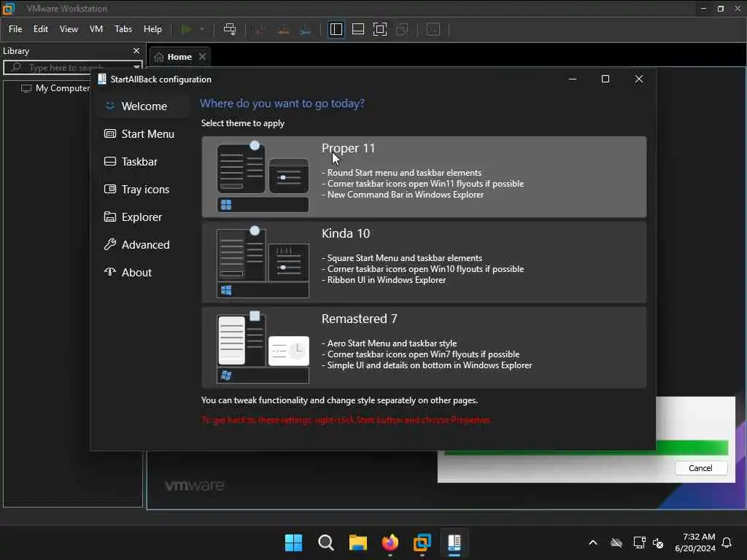Click Cancel in the progress dialog
This screenshot has height=560, width=747.
pyautogui.click(x=700, y=468)
